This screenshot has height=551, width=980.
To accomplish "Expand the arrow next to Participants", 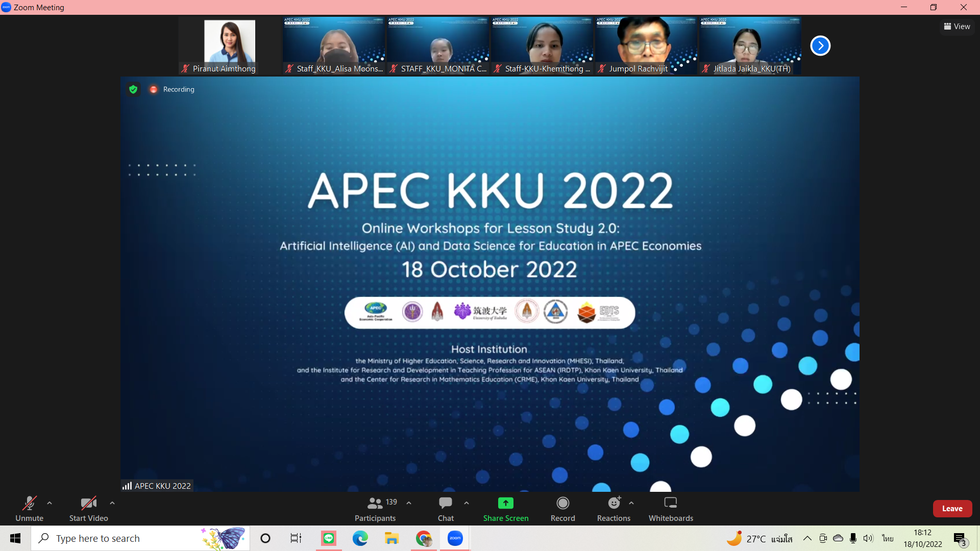I will coord(409,503).
